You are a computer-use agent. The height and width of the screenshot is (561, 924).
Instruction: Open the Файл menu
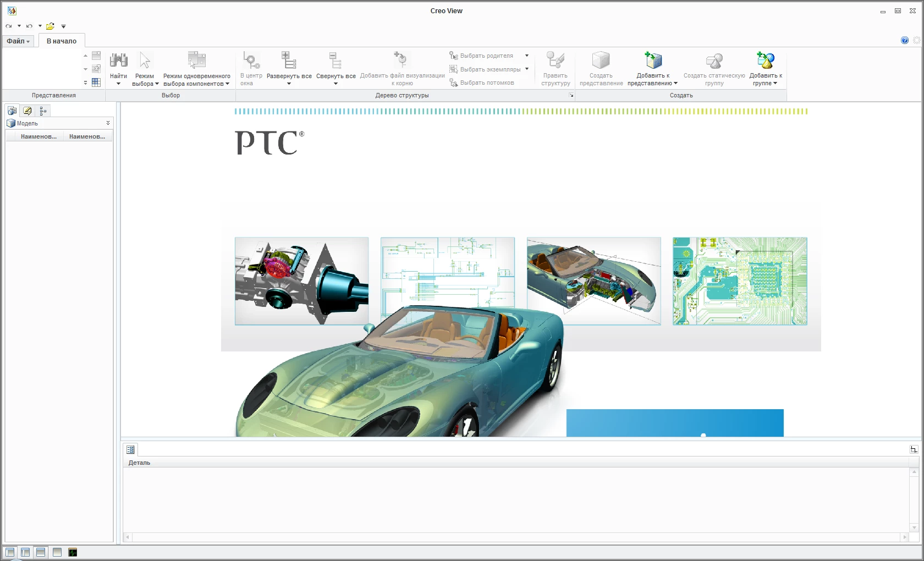click(18, 41)
